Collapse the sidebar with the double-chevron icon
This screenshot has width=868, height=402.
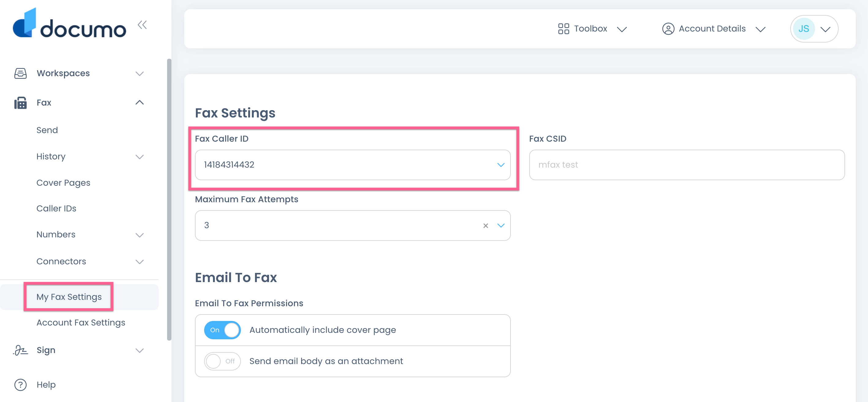(x=142, y=25)
